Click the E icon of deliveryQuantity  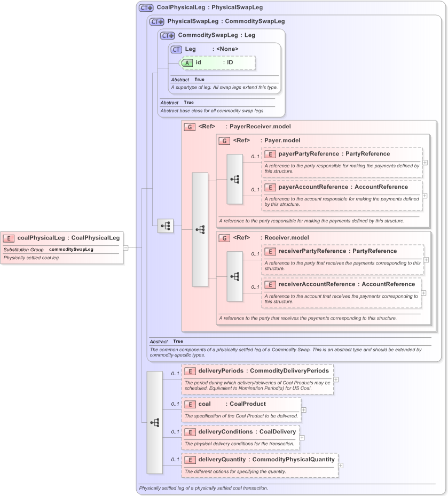tap(190, 460)
